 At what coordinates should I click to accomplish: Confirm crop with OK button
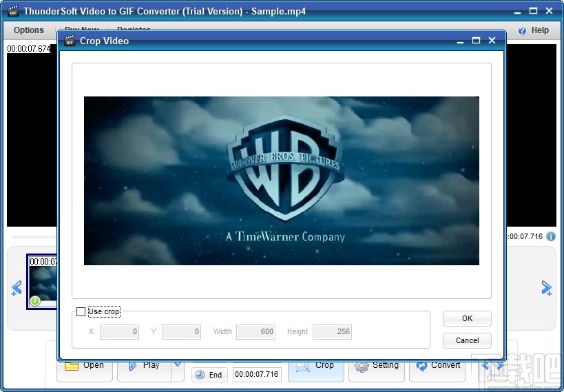pos(467,318)
